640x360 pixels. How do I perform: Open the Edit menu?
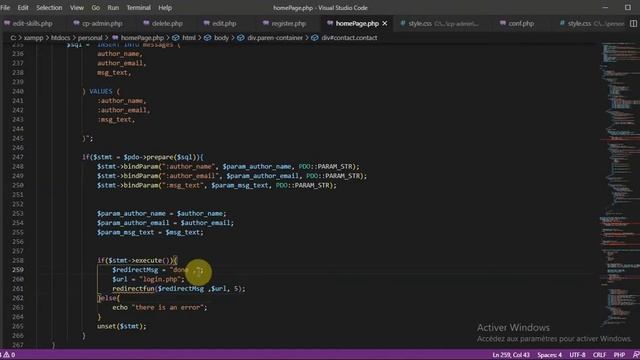pos(23,8)
